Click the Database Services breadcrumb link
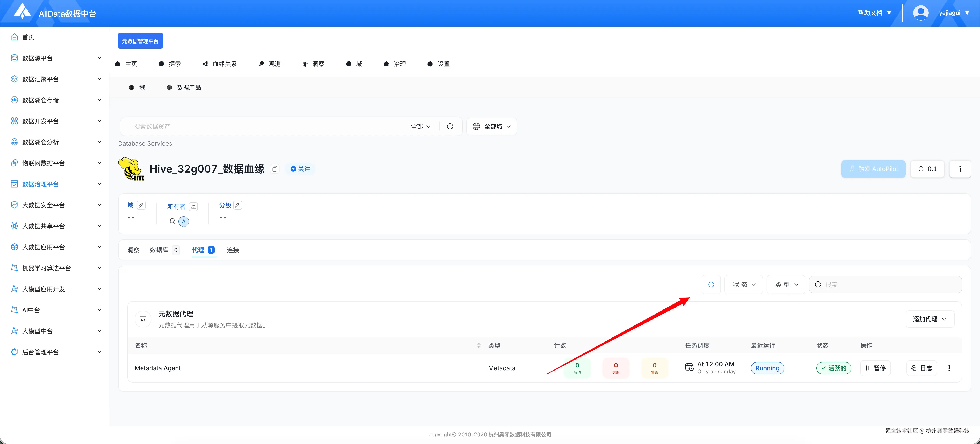This screenshot has width=980, height=444. [x=145, y=143]
